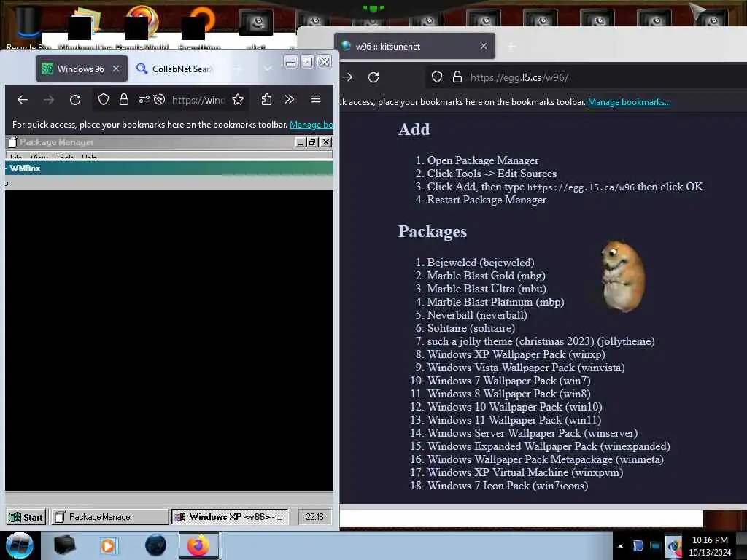Open the Firefox hamburger menu

(x=315, y=99)
